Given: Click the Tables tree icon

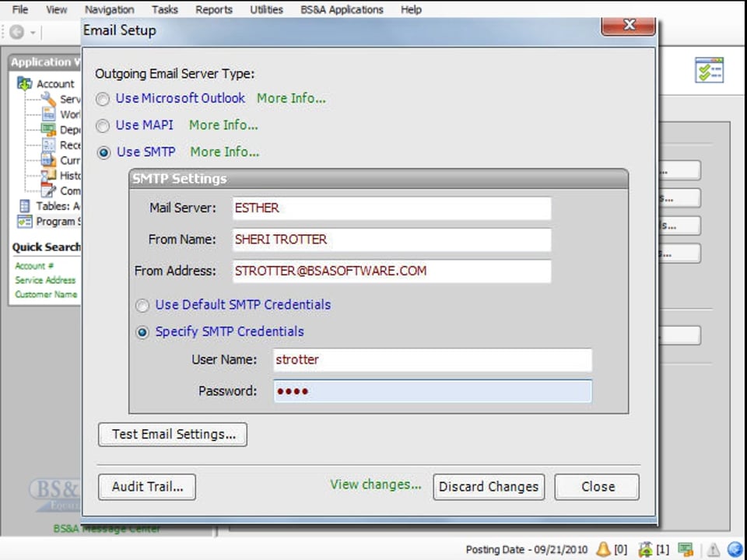Looking at the screenshot, I should click(x=24, y=206).
